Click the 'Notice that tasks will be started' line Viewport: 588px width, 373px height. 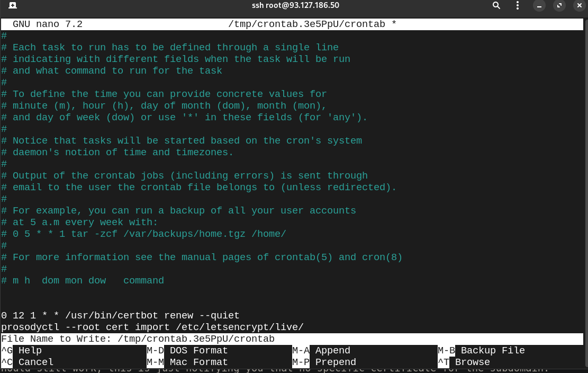tap(182, 141)
